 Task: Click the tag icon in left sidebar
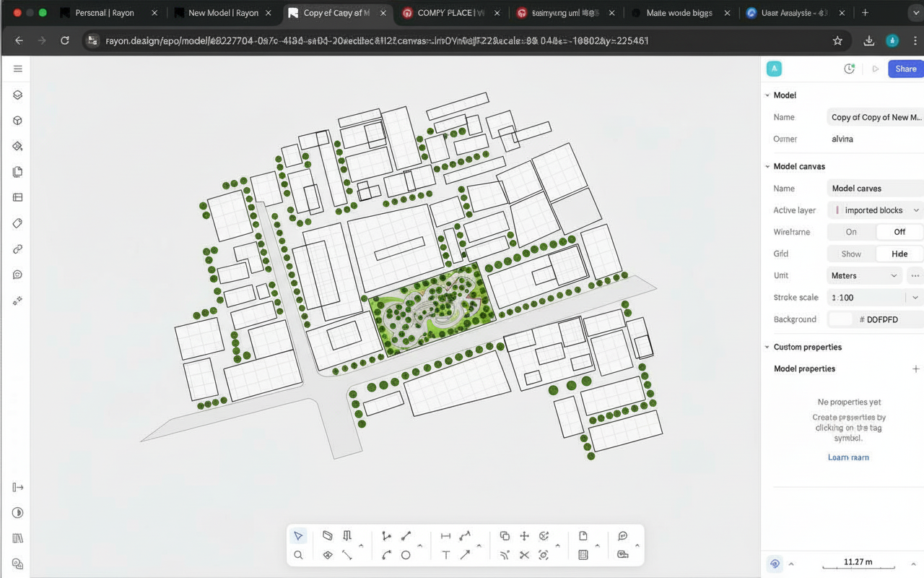click(18, 223)
